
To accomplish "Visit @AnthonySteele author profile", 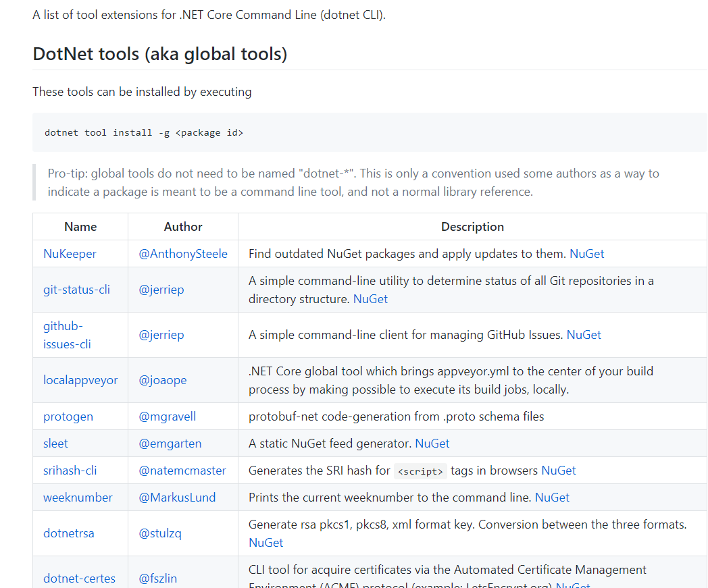I will 183,254.
